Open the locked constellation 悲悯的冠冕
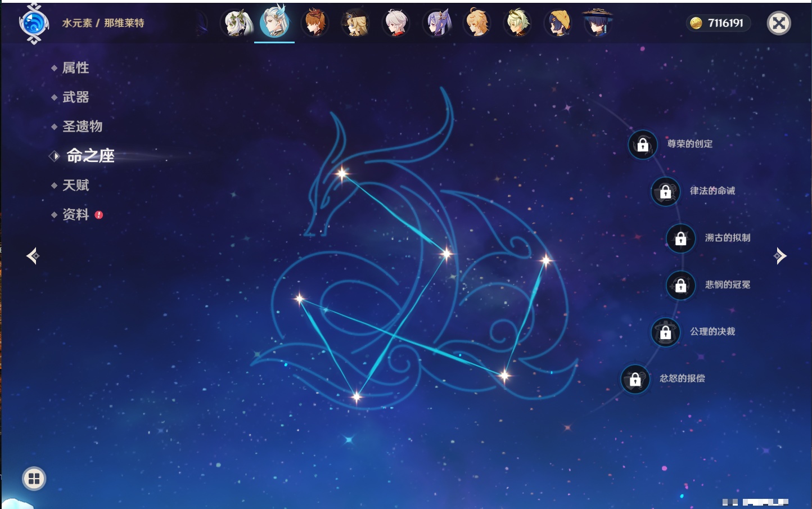 point(680,285)
